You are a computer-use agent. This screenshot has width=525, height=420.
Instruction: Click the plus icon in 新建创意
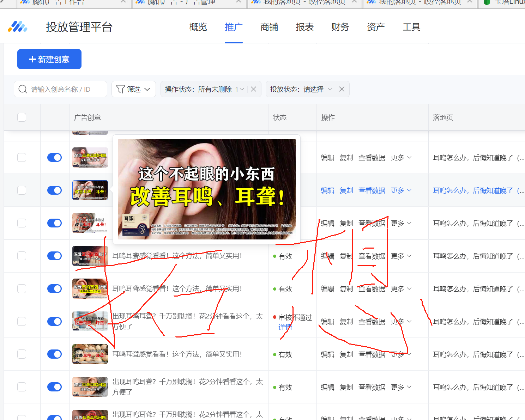tap(33, 59)
